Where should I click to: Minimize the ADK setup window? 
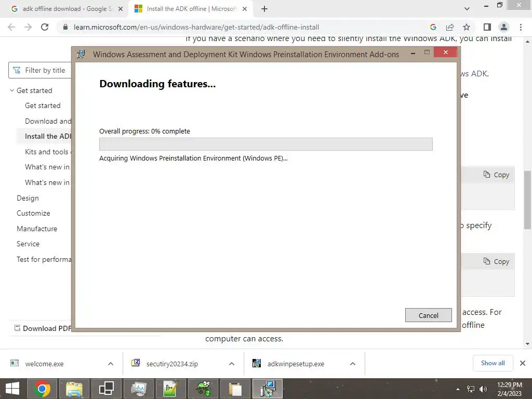[413, 53]
